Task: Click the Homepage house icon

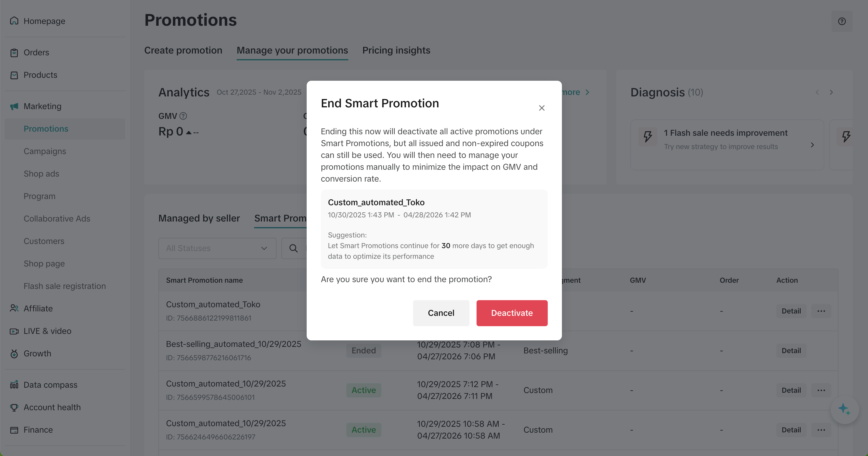Action: [x=14, y=21]
